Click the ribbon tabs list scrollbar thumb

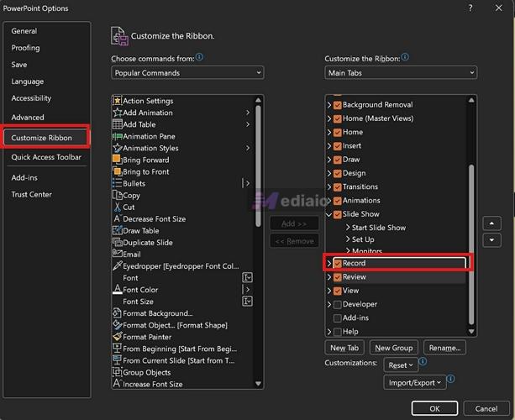pos(471,244)
